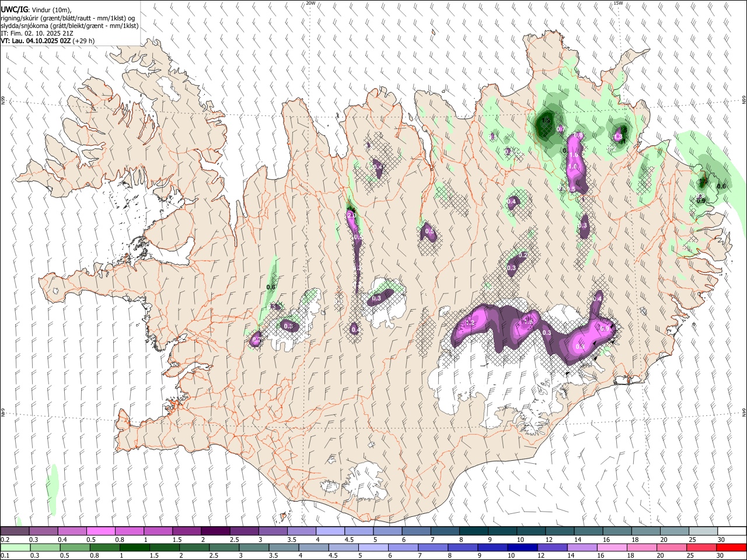Image resolution: width=747 pixels, height=560 pixels.
Task: Click the 'rigning/skúrir' legend description line
Action: 68,18
